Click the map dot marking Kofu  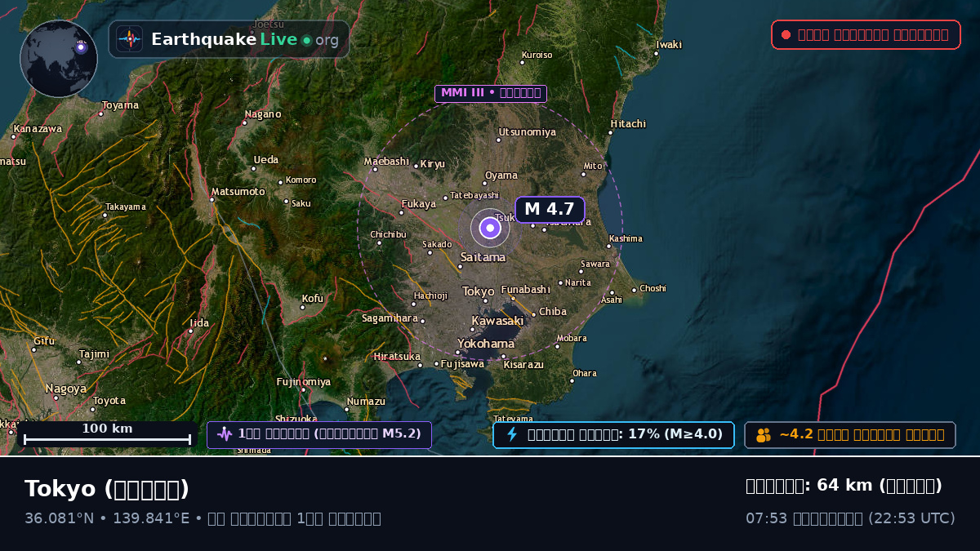click(x=302, y=307)
